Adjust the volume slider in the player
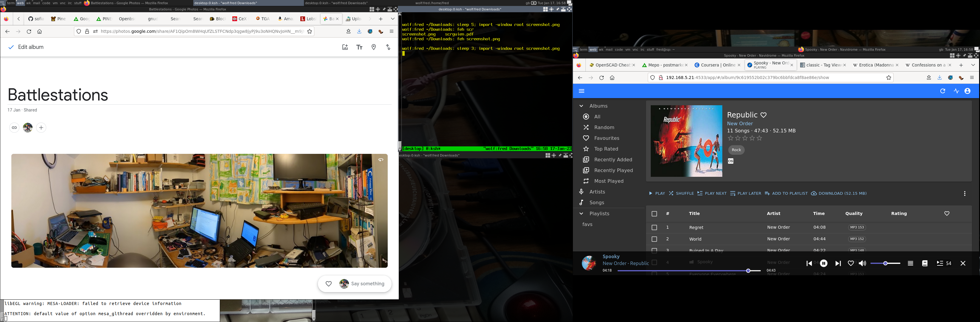 885,263
